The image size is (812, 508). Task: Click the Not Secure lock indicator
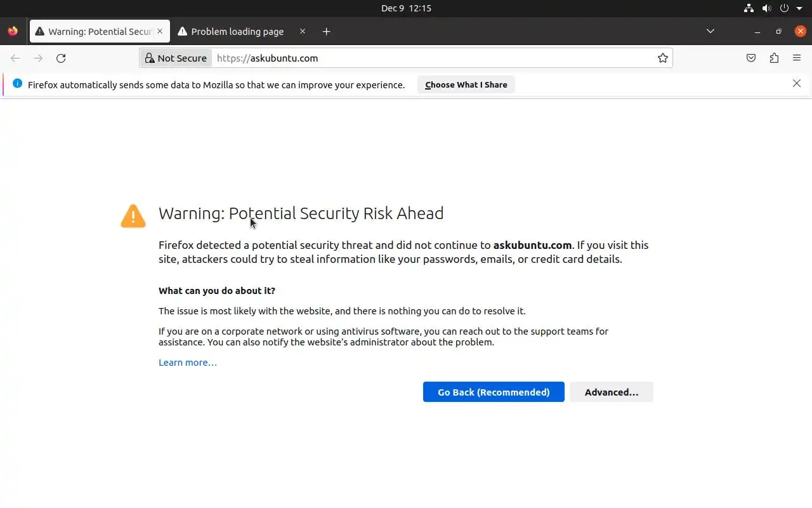[x=176, y=58]
